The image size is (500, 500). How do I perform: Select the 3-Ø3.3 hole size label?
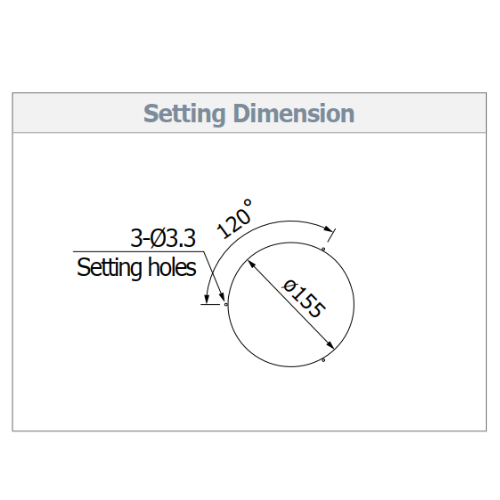point(163,238)
